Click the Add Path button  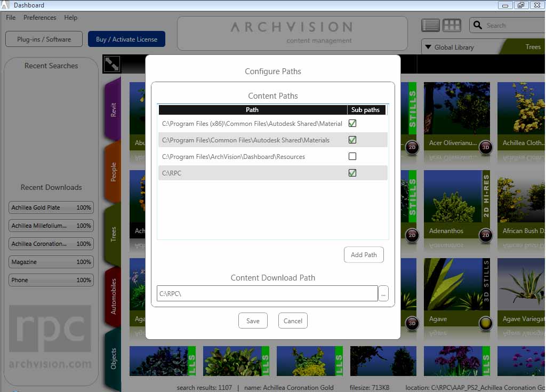pos(364,255)
